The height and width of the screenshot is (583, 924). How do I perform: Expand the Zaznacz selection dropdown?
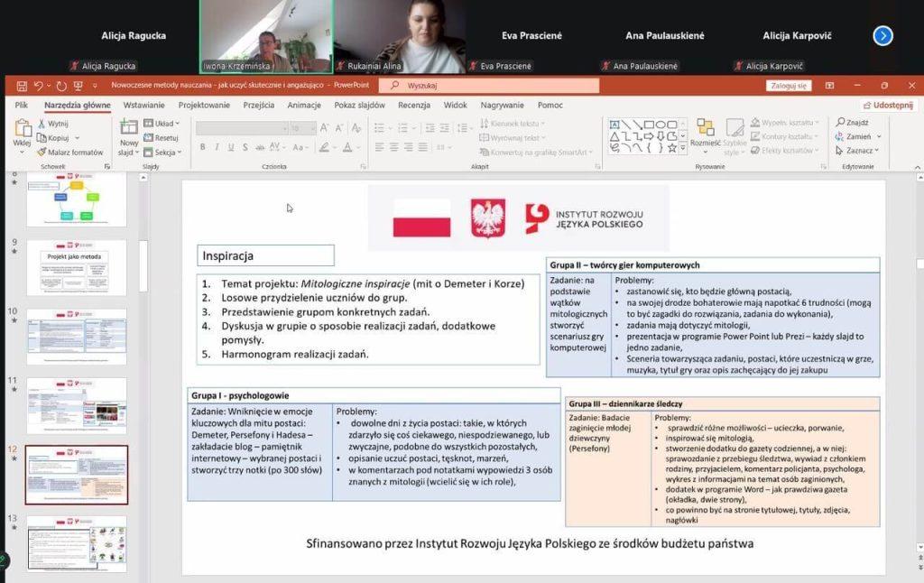pos(860,151)
